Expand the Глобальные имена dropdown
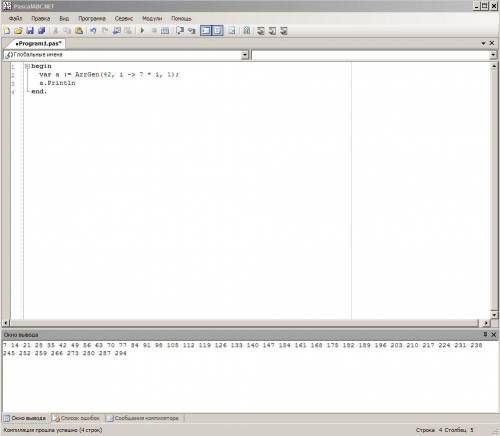This screenshot has width=500, height=436. (245, 55)
